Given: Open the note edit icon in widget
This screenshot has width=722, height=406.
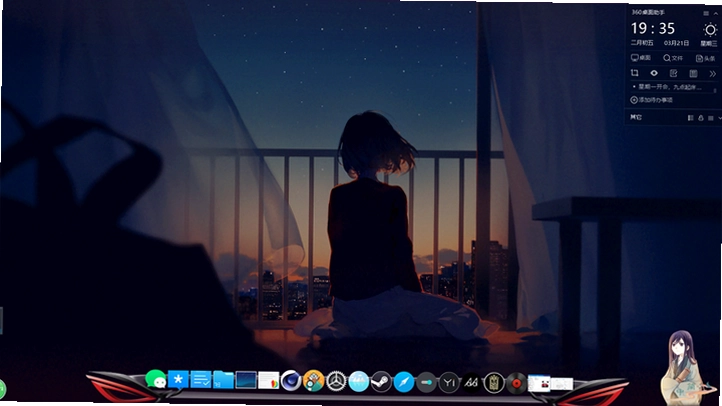Looking at the screenshot, I should pyautogui.click(x=673, y=73).
